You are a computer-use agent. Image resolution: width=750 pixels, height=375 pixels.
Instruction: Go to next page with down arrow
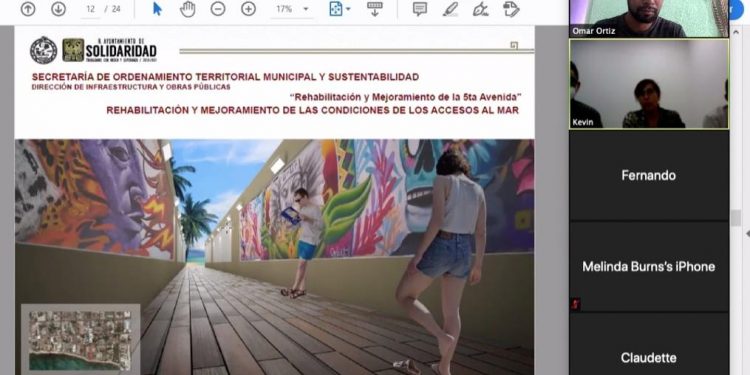58,9
